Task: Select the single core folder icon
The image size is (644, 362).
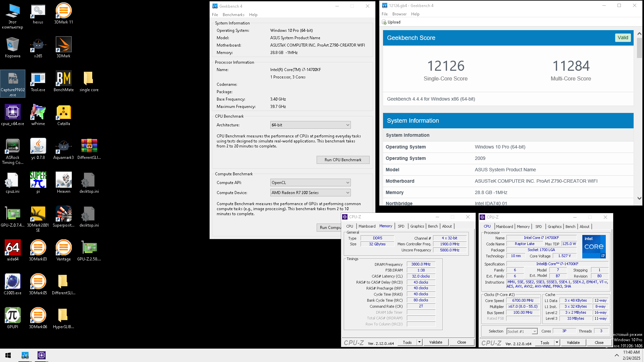Action: pos(89,81)
